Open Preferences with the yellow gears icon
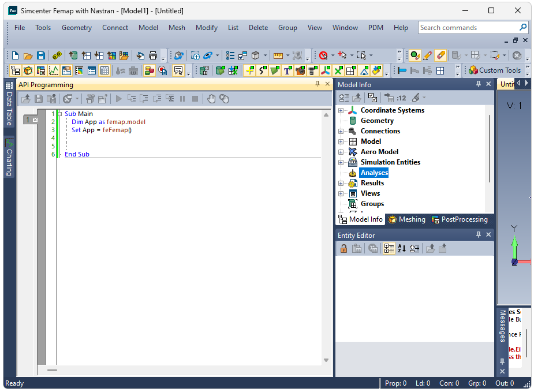Screen dimensions: 534x392 click(57, 55)
